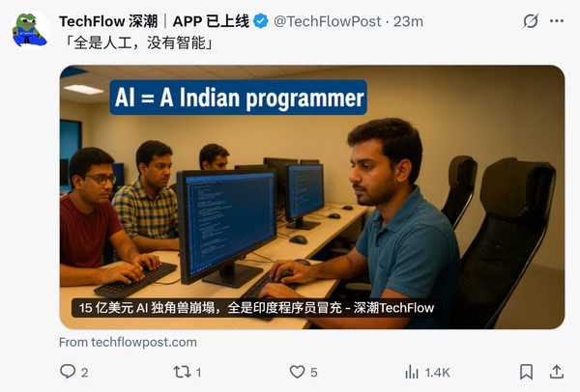Click the Pepe frog profile avatar
The image size is (580, 392).
click(x=31, y=30)
